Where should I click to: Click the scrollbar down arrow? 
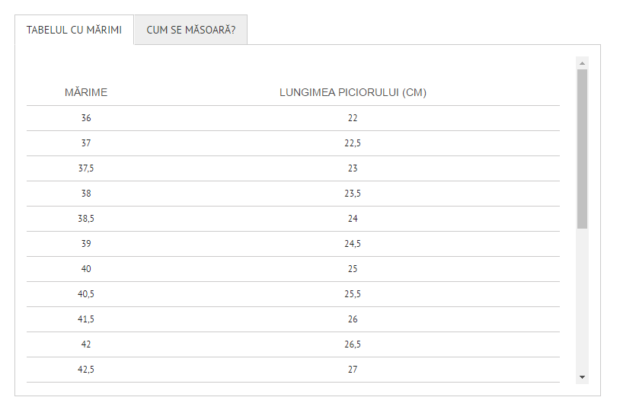click(x=582, y=377)
